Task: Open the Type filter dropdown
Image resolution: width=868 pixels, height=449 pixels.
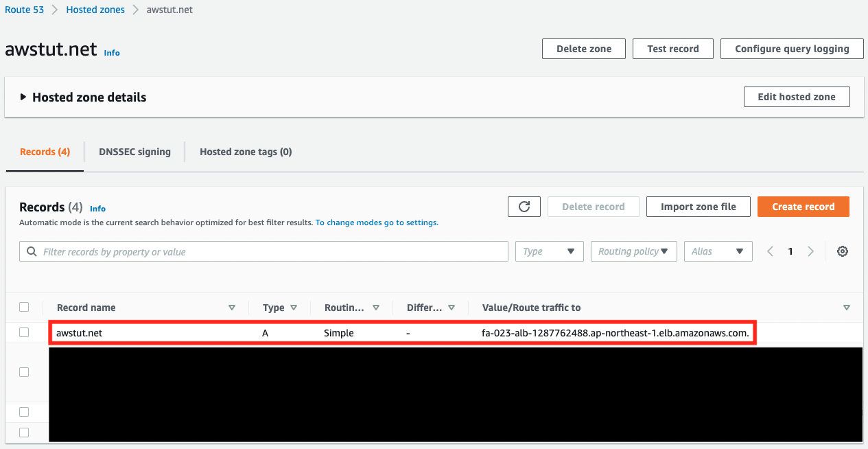Action: coord(549,251)
